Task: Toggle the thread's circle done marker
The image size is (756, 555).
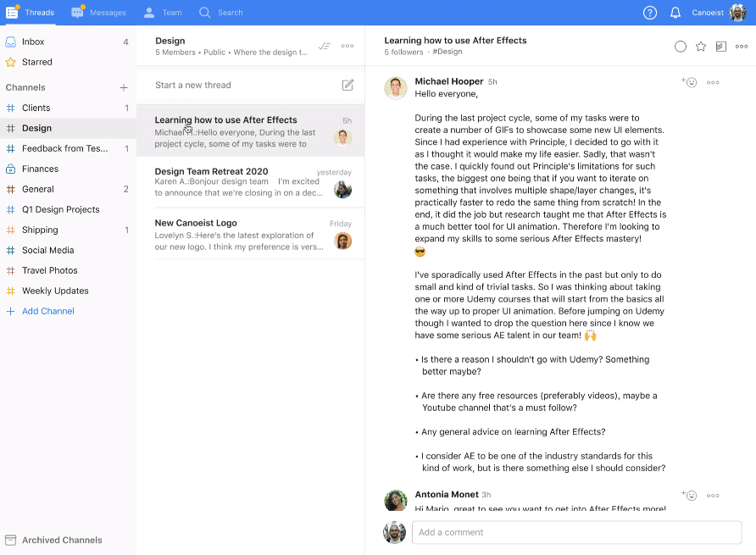Action: (x=681, y=47)
